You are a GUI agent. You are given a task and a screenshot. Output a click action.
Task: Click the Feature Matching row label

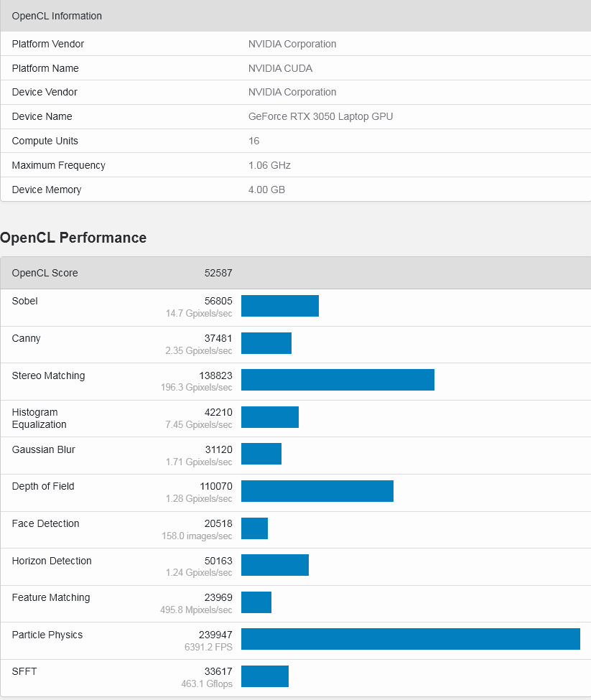tap(51, 597)
